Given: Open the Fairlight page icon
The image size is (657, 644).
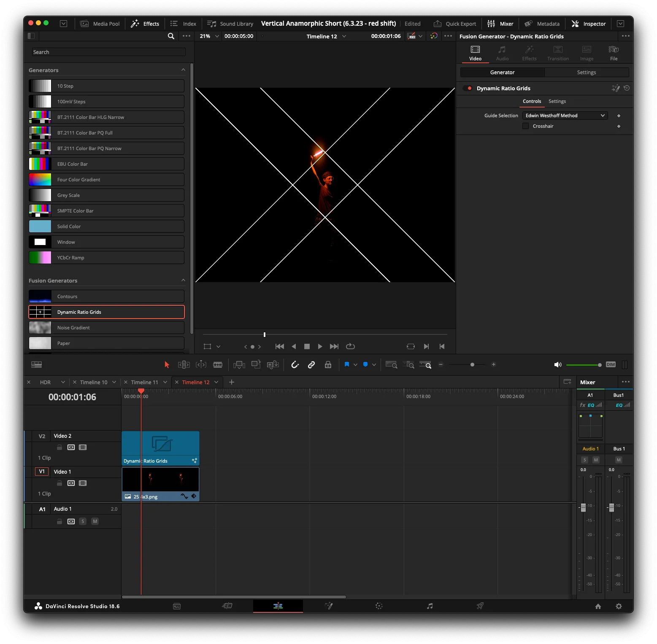Looking at the screenshot, I should tap(430, 606).
